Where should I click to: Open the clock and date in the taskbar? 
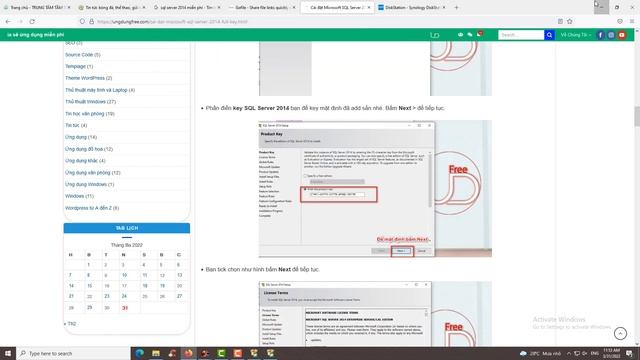611,353
